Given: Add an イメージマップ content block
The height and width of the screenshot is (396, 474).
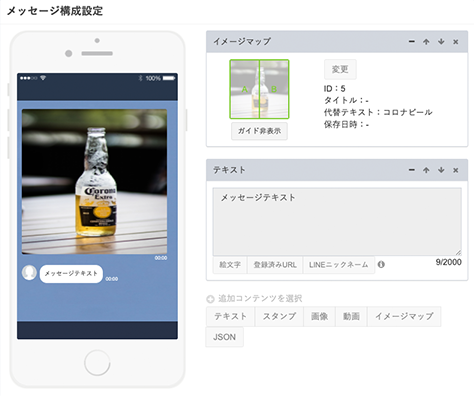Looking at the screenshot, I should click(x=404, y=316).
